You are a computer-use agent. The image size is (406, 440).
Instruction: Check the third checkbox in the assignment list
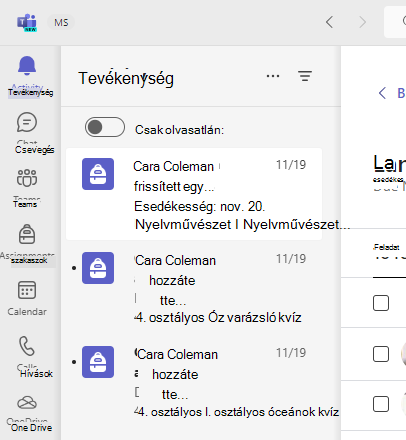click(x=381, y=404)
